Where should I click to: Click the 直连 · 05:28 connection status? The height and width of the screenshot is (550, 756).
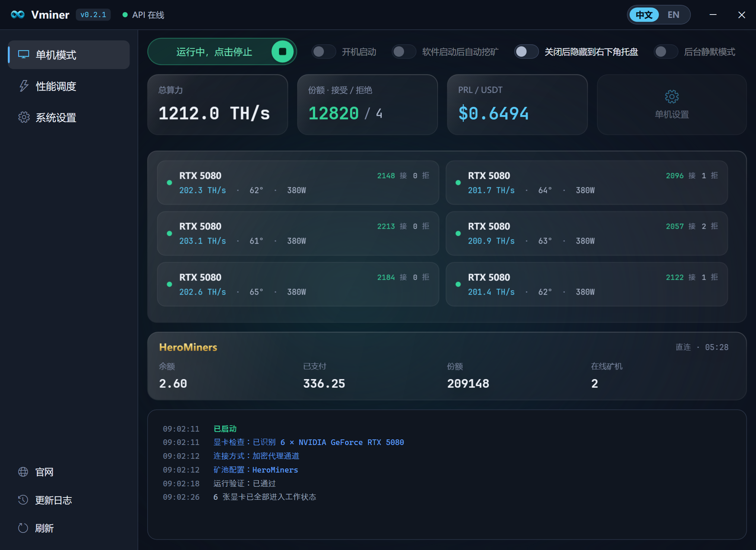(x=702, y=347)
